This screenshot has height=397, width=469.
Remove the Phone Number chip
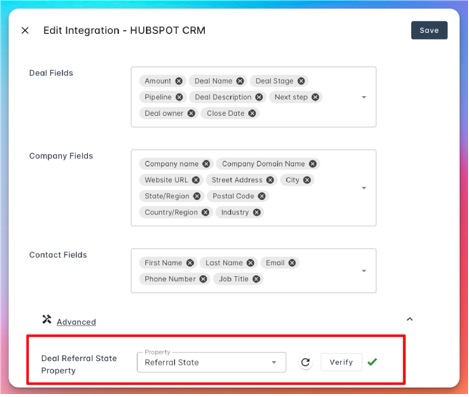tap(203, 279)
